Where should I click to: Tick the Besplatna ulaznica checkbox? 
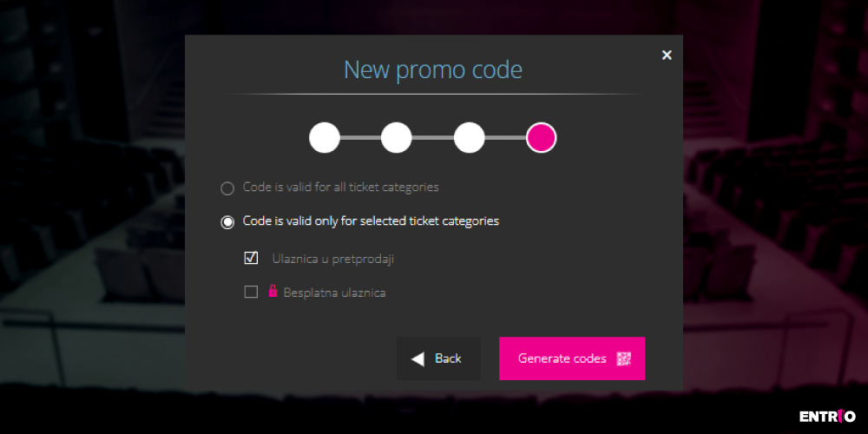(252, 292)
